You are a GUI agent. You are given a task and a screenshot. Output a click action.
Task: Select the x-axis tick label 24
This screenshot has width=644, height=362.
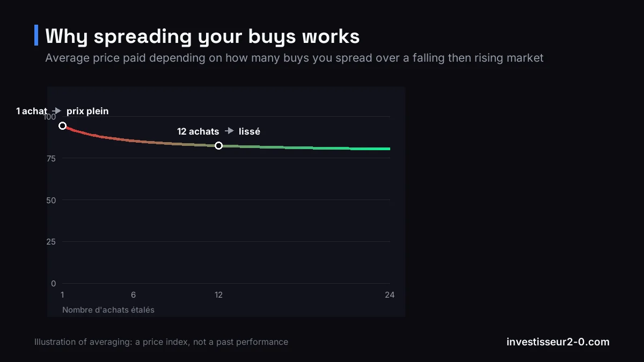pyautogui.click(x=390, y=294)
